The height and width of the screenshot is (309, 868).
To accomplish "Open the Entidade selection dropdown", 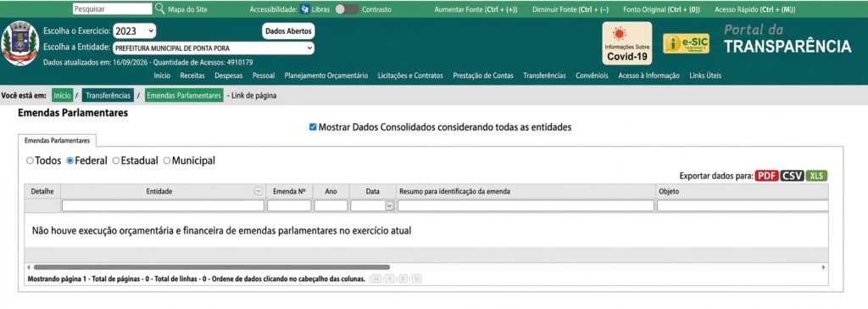I will [213, 48].
